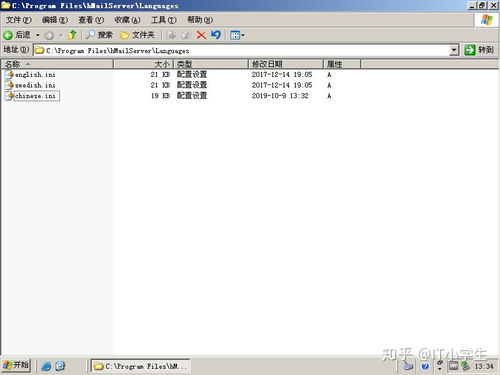Open the 查看(V) menu

tap(91, 20)
